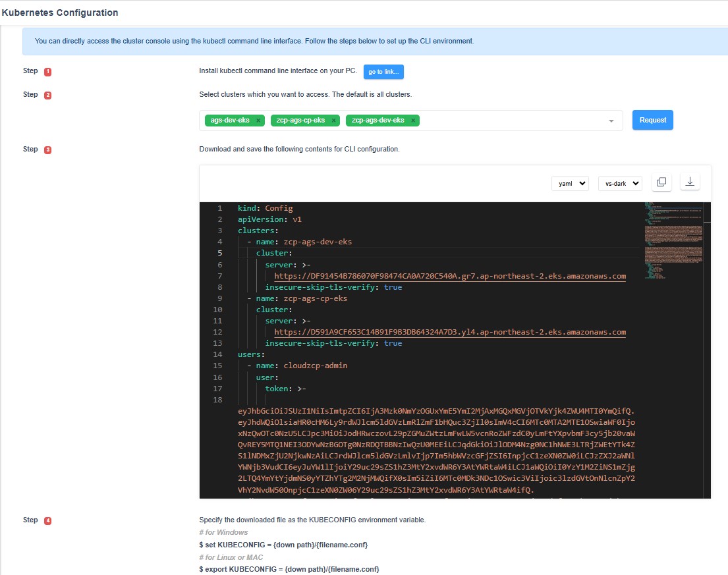The height and width of the screenshot is (575, 728).
Task: Select the zcp-ags-dev-eks tag label
Action: [378, 120]
